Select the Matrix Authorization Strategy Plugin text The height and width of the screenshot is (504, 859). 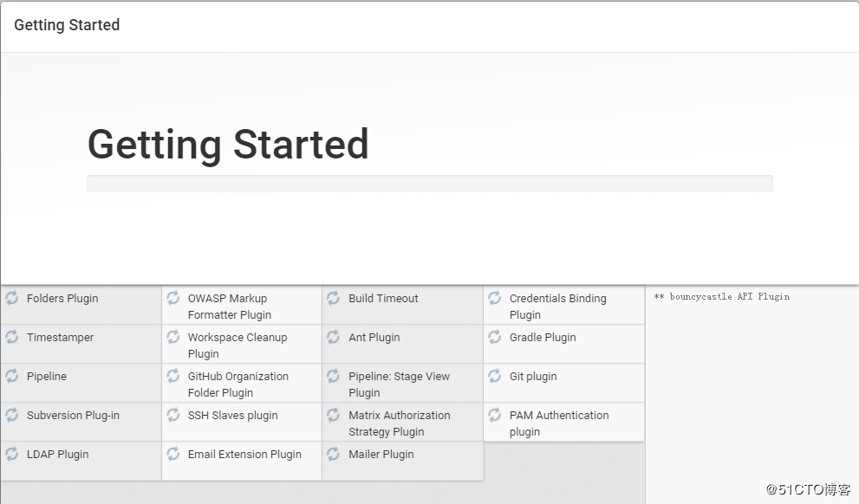(400, 423)
